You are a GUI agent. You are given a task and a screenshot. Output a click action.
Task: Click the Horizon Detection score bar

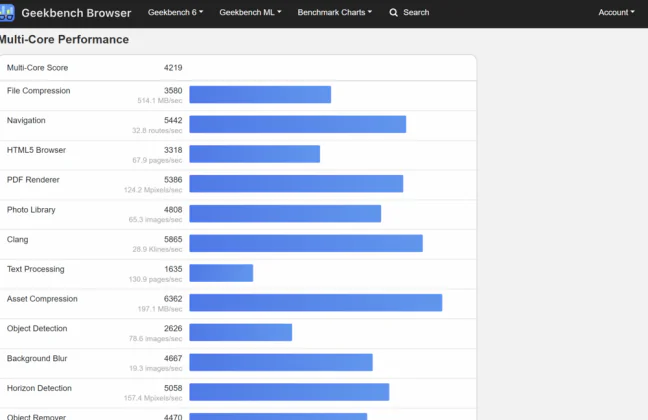coord(289,392)
